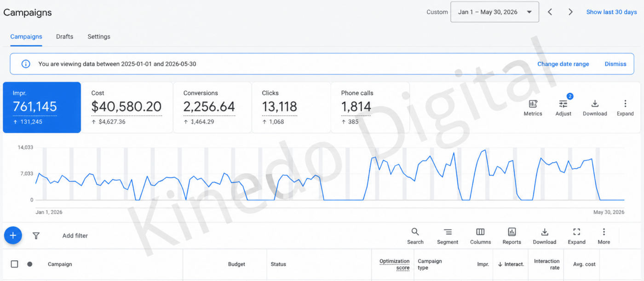Tick the select-all campaigns checkbox

14,264
